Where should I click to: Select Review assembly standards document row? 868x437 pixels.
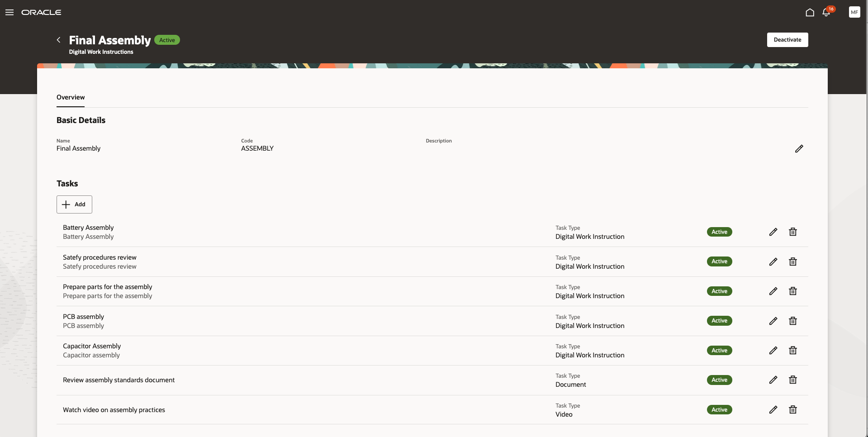point(432,380)
